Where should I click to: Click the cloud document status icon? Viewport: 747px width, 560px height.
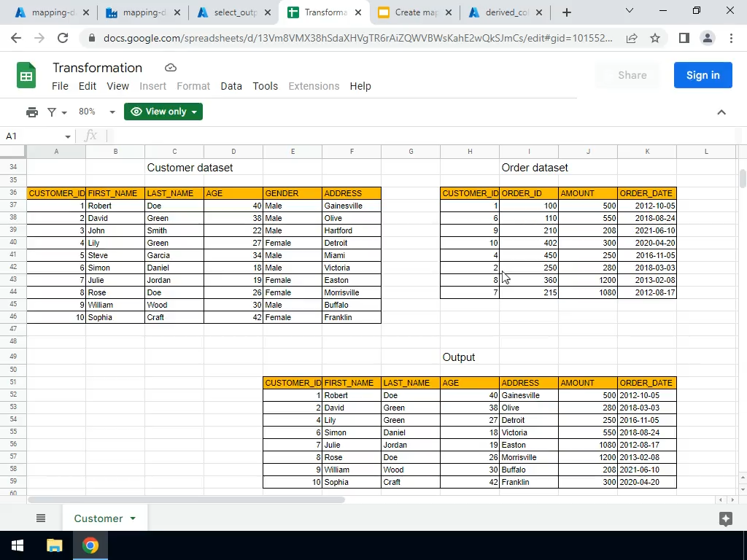(171, 68)
